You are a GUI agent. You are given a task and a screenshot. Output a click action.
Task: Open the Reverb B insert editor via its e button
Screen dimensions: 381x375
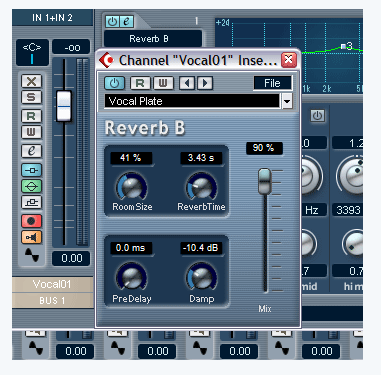(x=126, y=22)
